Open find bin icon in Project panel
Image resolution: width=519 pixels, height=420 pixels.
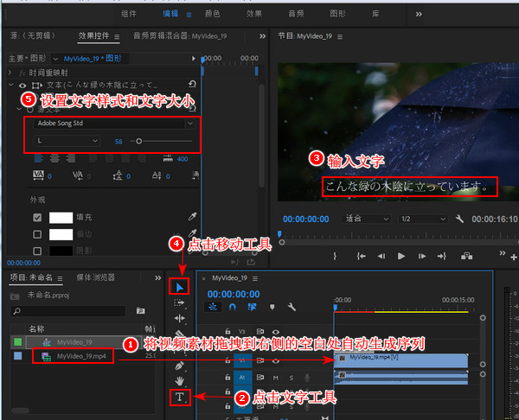coord(141,310)
